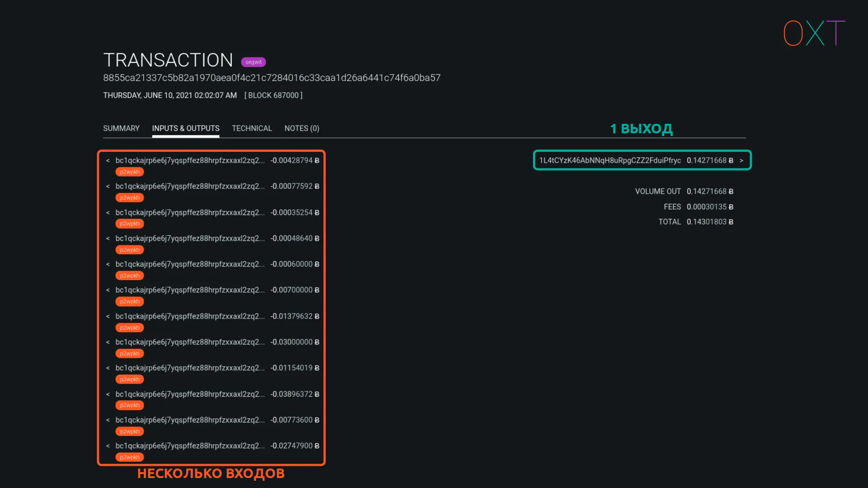
Task: Click the OXT logo
Action: coord(814,33)
